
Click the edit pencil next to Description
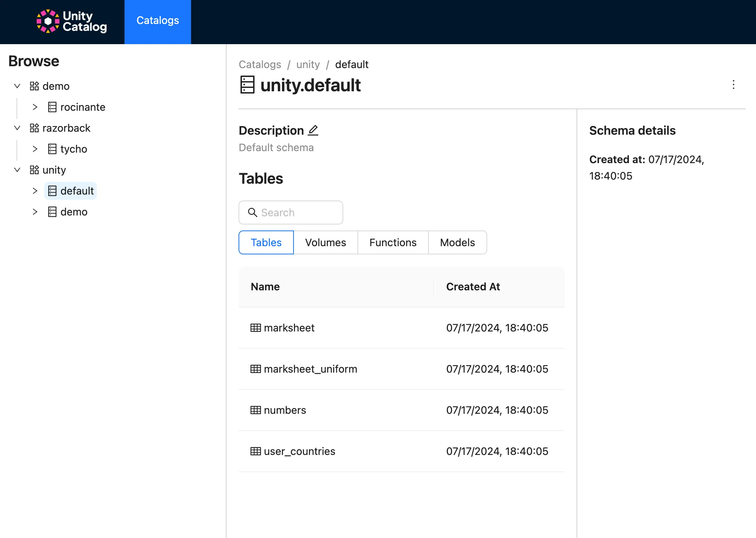click(x=313, y=130)
